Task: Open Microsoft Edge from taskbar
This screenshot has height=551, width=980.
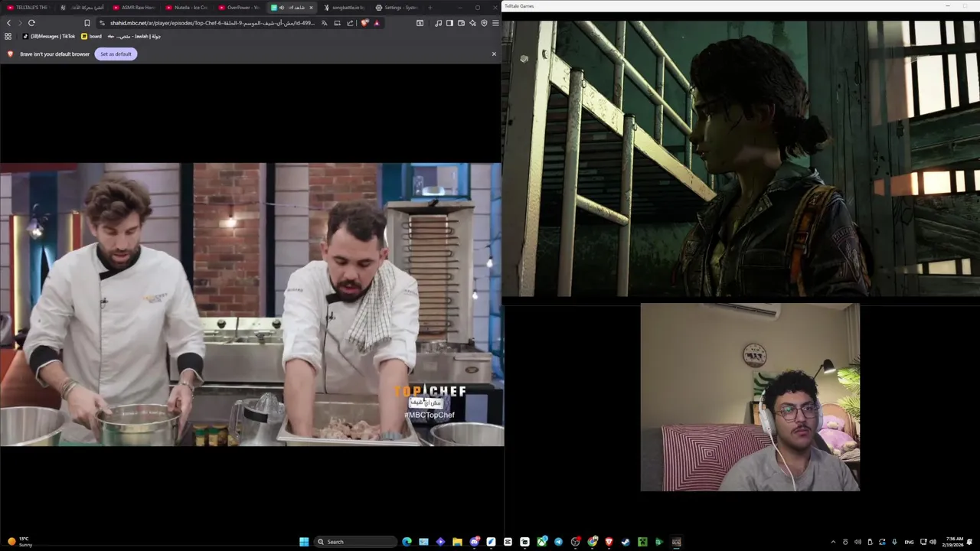Action: tap(407, 542)
